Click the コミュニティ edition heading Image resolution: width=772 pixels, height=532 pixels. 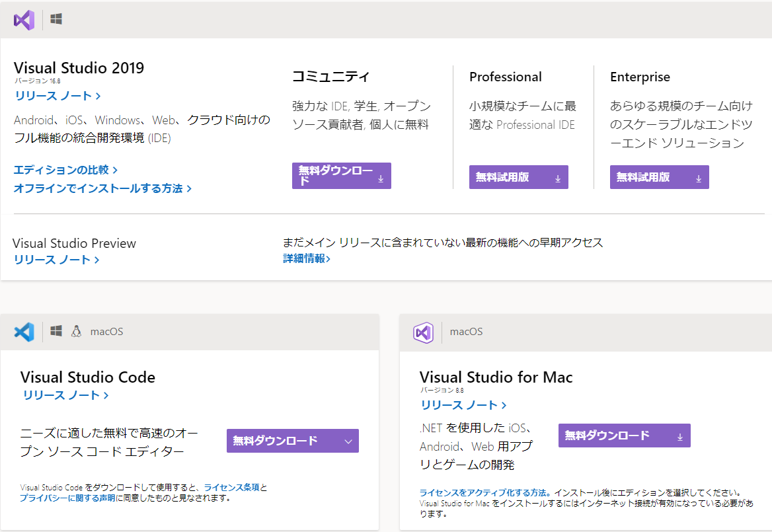330,77
